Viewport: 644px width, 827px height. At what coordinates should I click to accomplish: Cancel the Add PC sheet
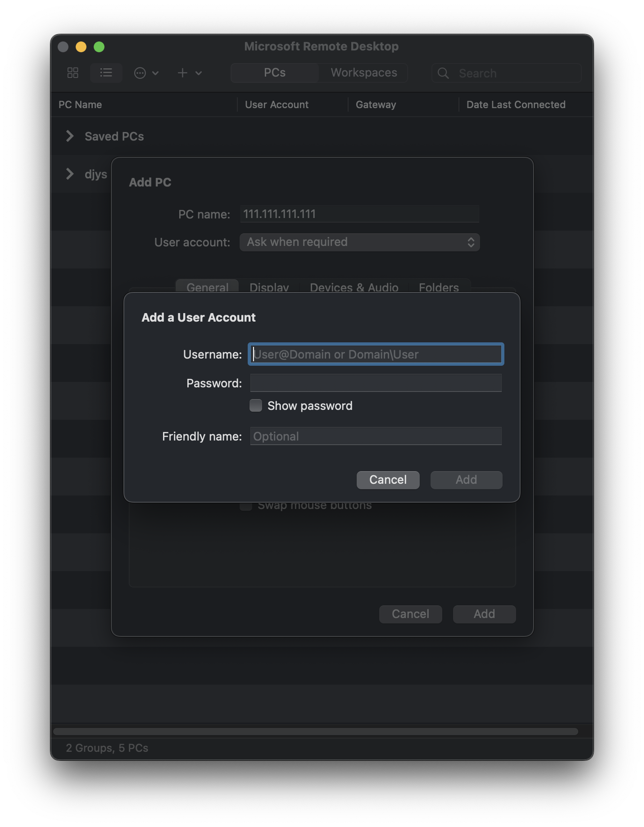click(410, 614)
